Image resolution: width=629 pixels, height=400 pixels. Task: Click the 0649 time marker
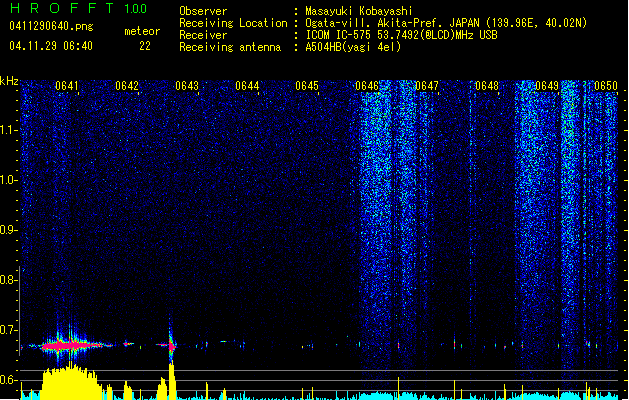(547, 86)
